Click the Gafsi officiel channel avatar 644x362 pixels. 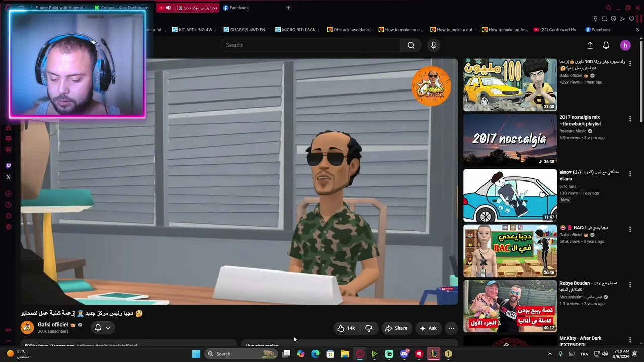pos(27,328)
